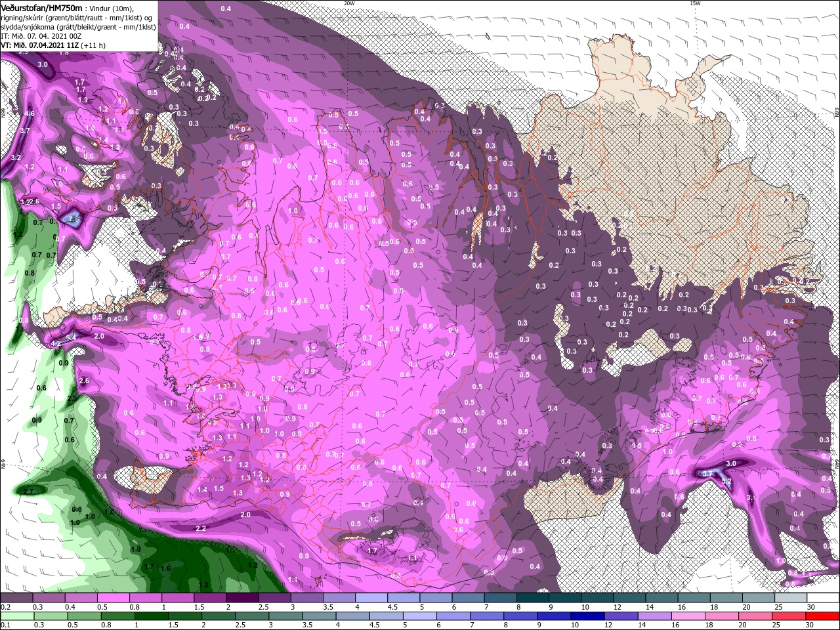Pick the dark teal upper swatch between 8 and 9
Image resolution: width=840 pixels, height=630 pixels.
[532, 598]
